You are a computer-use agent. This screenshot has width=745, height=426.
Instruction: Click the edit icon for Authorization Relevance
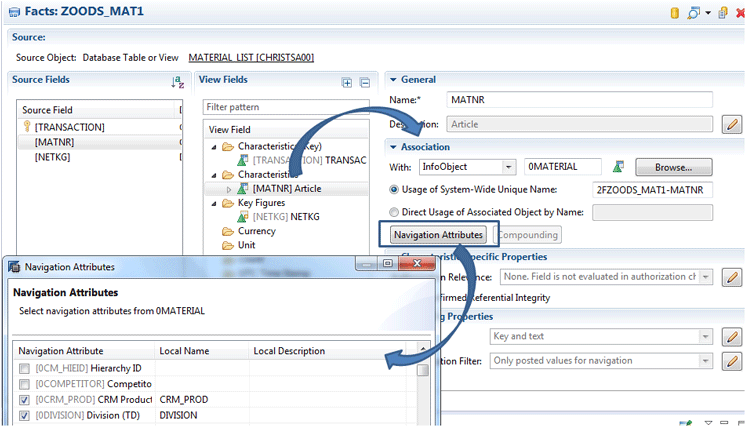(x=732, y=276)
